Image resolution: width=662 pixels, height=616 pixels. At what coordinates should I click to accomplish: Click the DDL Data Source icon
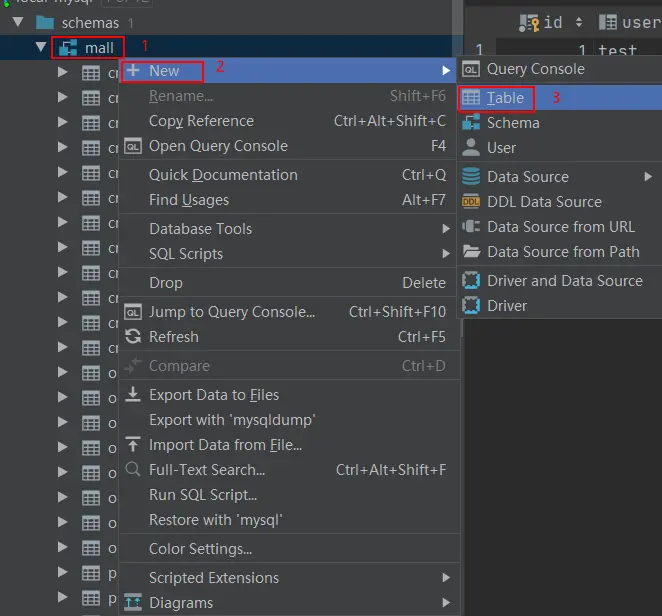471,202
